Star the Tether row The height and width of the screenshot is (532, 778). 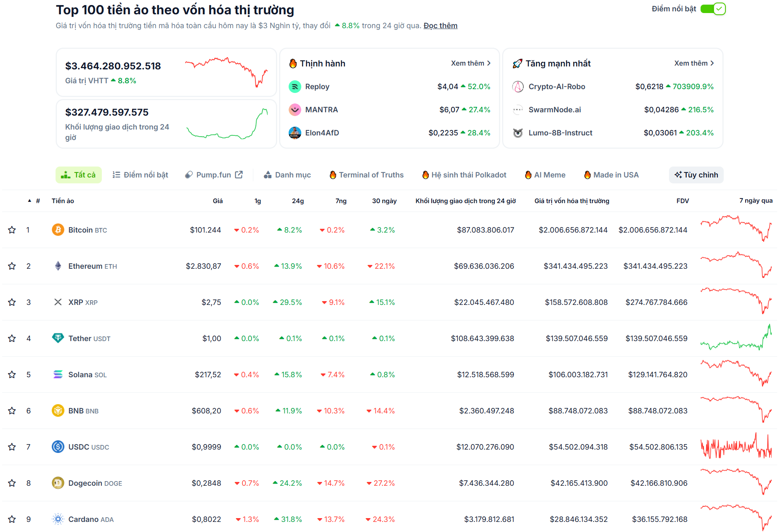12,339
